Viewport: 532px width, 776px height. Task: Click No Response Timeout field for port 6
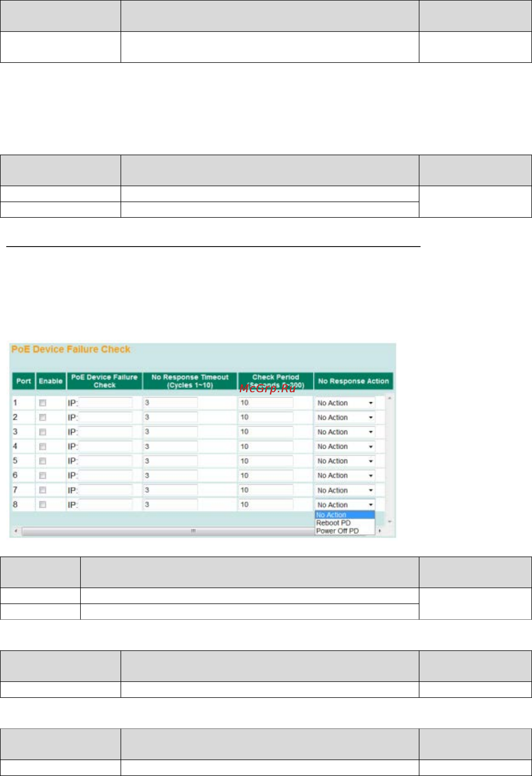point(170,476)
